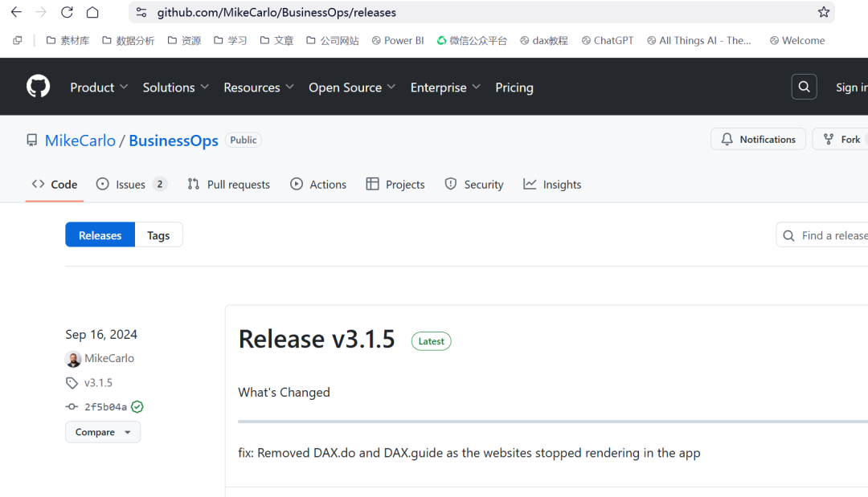Screen dimensions: 868x497
Task: Switch to the Issues tab
Action: click(131, 185)
